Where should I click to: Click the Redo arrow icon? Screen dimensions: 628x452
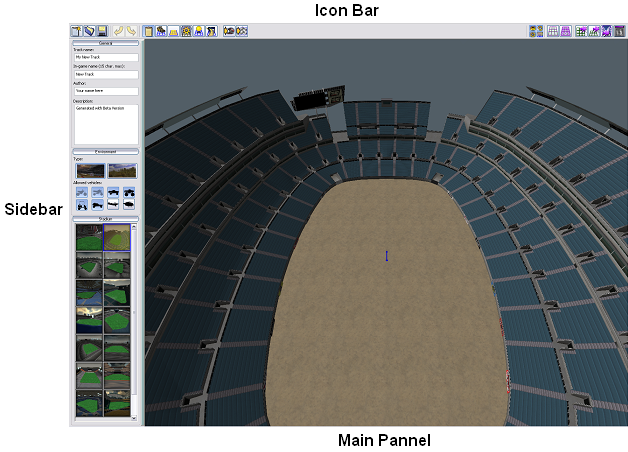tap(131, 31)
